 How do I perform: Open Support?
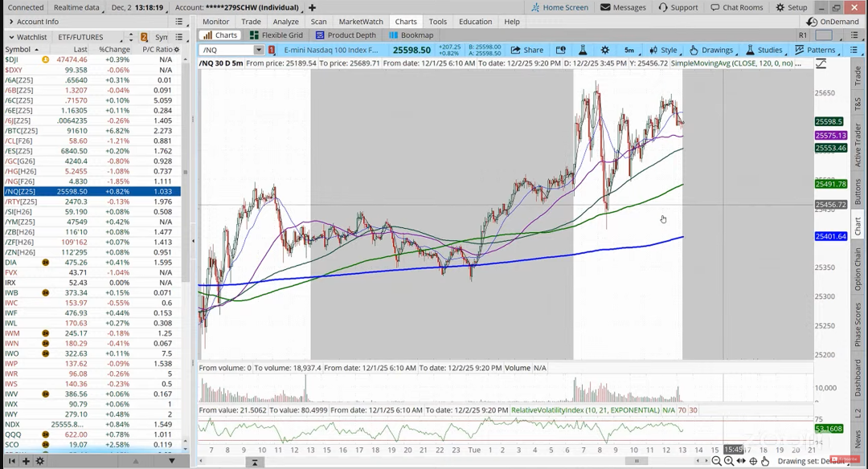tap(678, 7)
